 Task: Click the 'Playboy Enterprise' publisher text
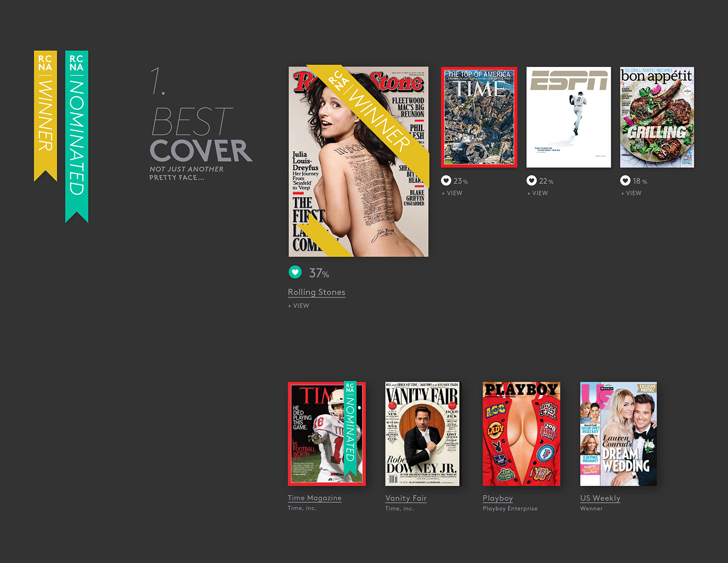[510, 509]
